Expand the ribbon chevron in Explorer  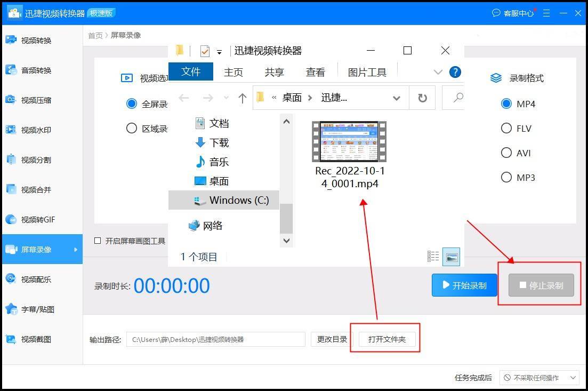[438, 71]
